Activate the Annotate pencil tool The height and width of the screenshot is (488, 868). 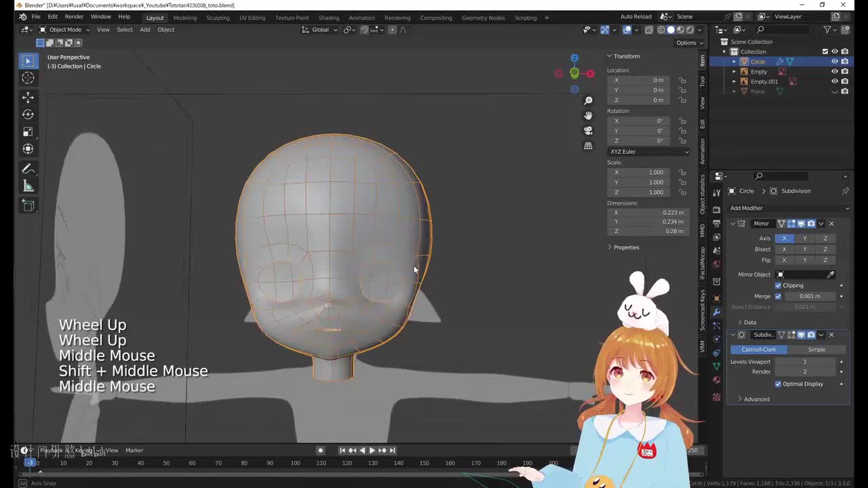(28, 169)
